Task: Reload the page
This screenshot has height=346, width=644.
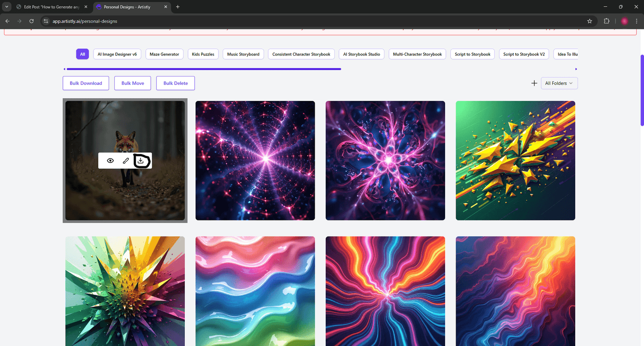Action: (x=31, y=21)
